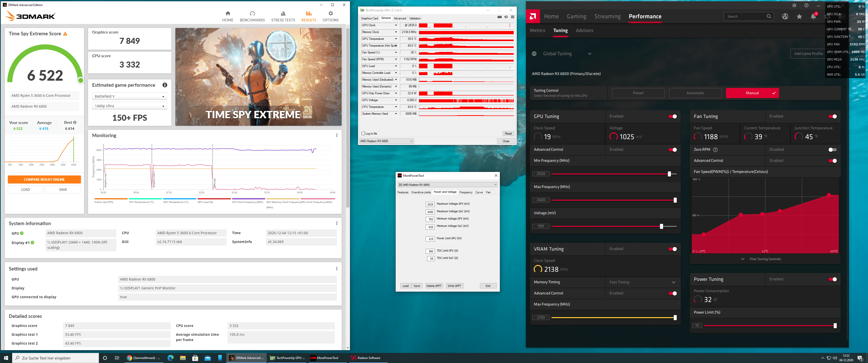Viewport: 868px width, 363px height.
Task: Open Microsoft Store from taskbar
Action: tap(195, 358)
